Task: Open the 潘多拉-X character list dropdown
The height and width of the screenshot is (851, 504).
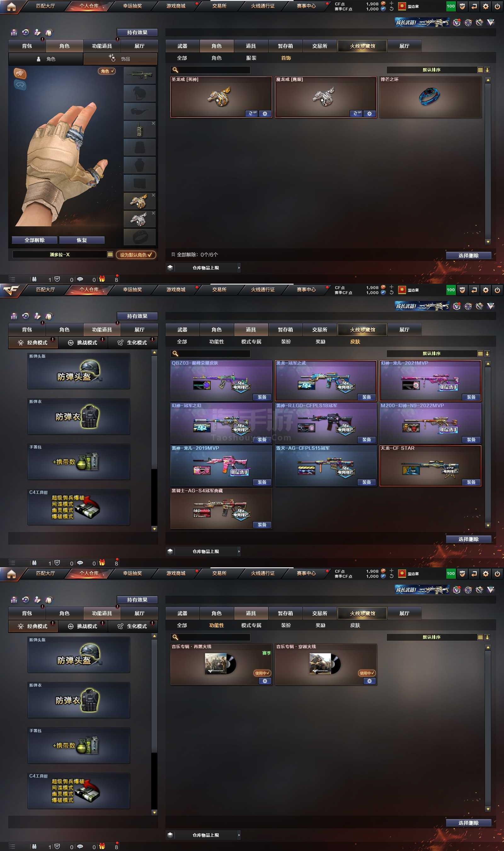Action: click(x=110, y=254)
